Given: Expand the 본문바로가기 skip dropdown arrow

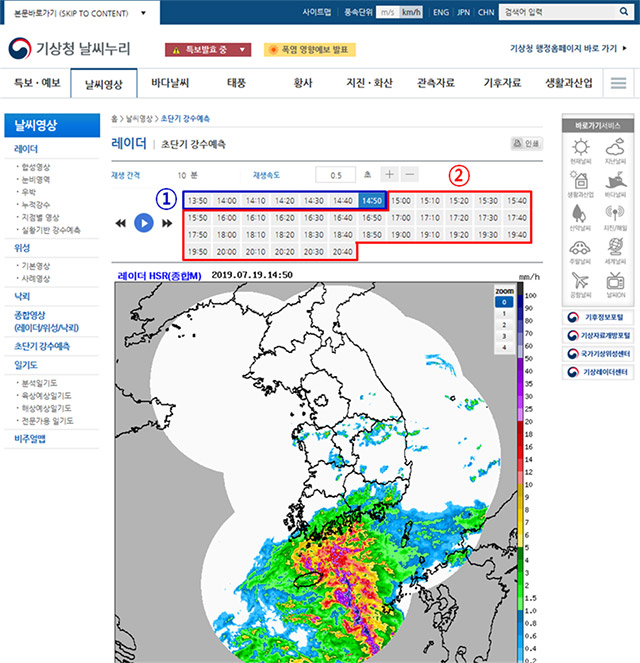Looking at the screenshot, I should point(143,13).
